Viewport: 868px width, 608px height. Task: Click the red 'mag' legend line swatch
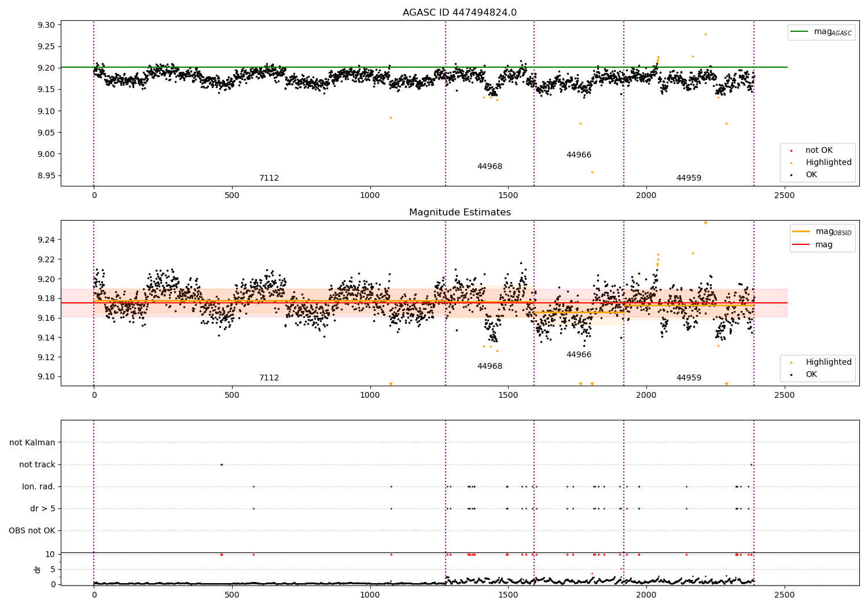(801, 245)
